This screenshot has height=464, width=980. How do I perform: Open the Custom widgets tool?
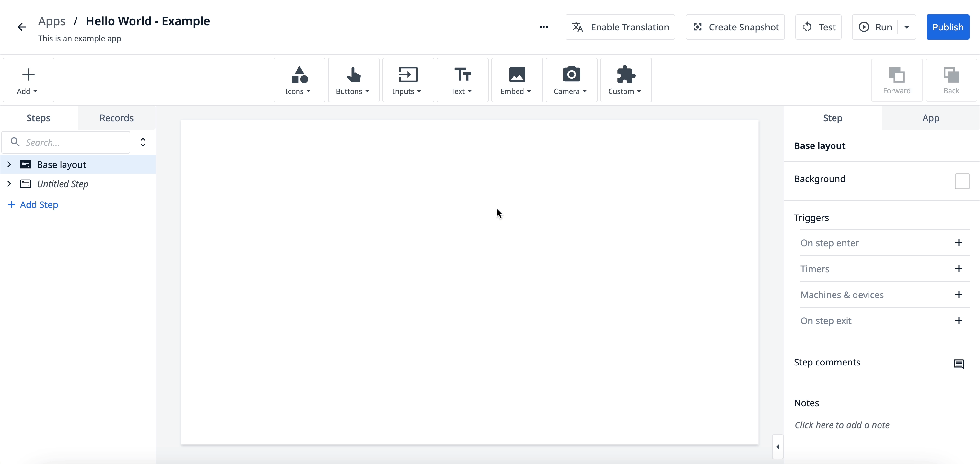click(x=625, y=80)
